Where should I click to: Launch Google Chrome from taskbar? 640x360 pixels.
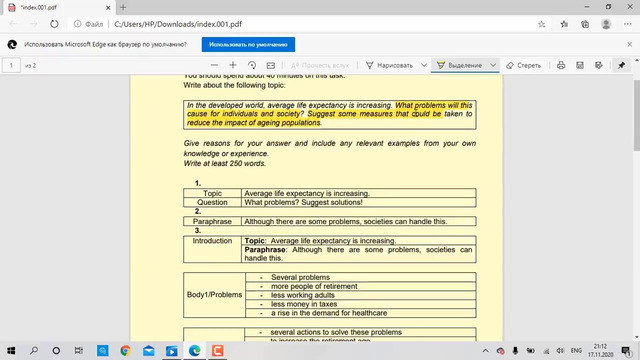point(125,351)
